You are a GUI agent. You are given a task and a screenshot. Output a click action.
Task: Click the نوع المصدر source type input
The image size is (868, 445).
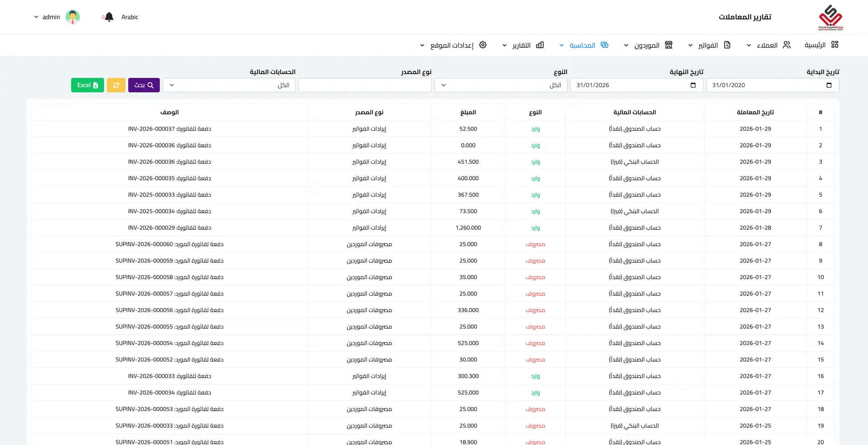pyautogui.click(x=365, y=85)
